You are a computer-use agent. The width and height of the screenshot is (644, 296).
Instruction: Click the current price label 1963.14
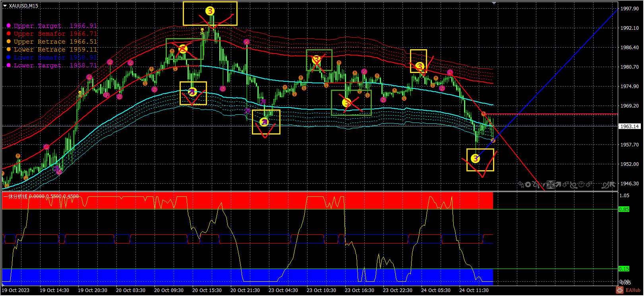pos(630,127)
